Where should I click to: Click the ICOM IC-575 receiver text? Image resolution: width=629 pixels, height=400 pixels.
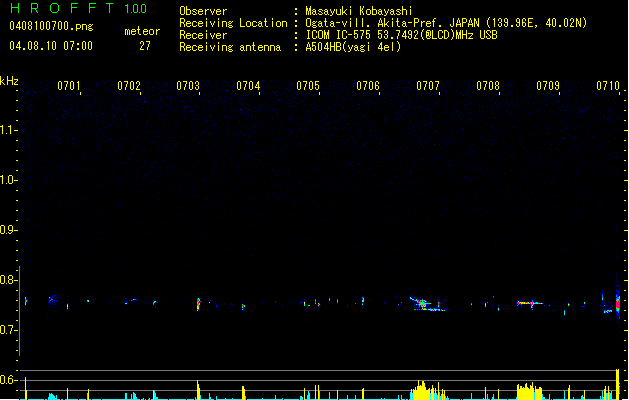401,35
